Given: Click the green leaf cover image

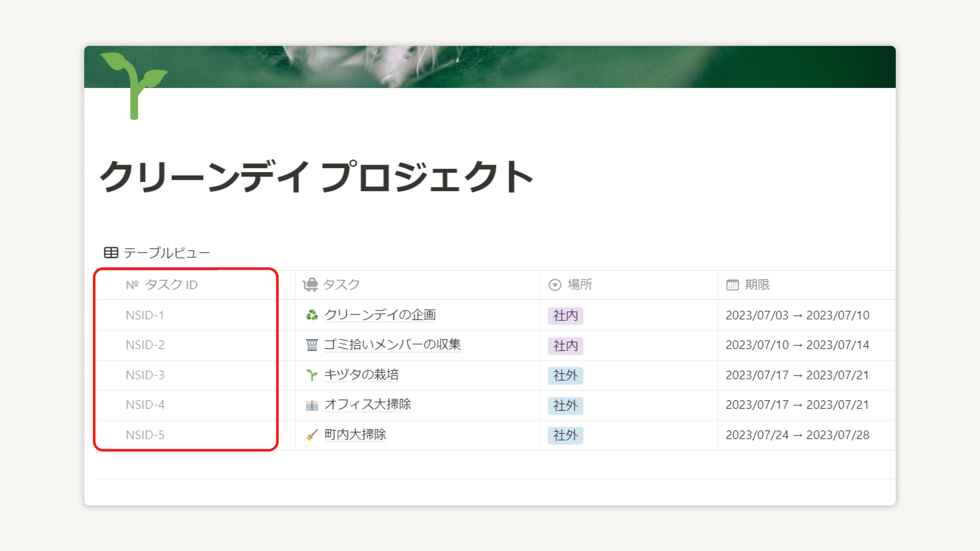Looking at the screenshot, I should [x=510, y=67].
